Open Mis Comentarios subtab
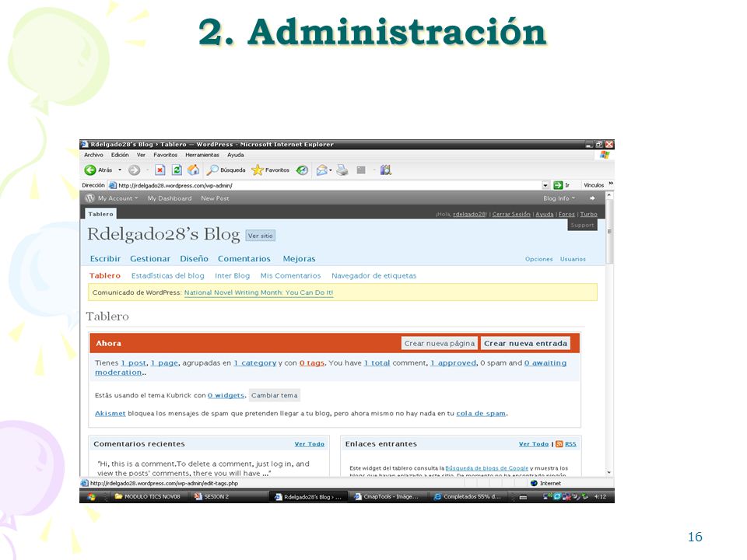Viewport: 747px width, 560px height. tap(290, 275)
